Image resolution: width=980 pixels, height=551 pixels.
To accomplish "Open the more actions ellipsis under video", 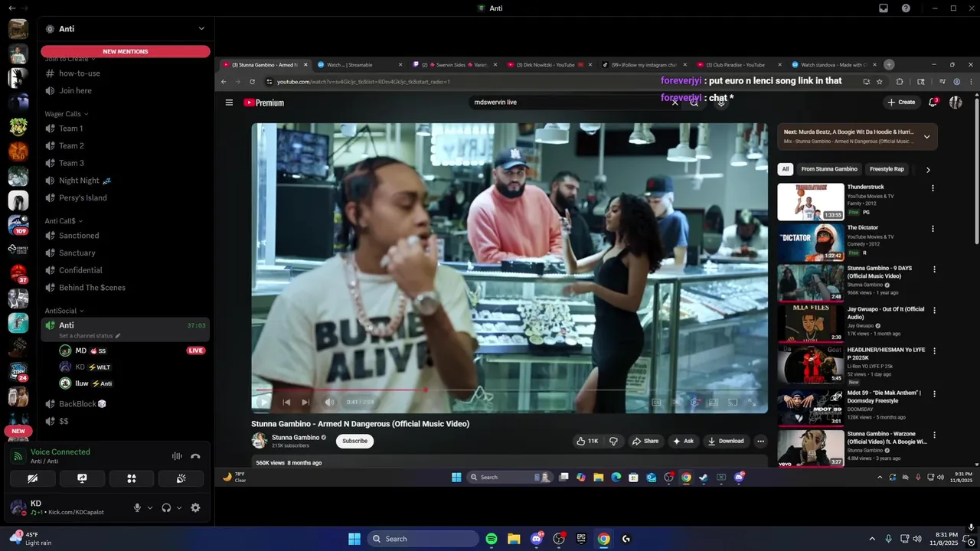I will [x=760, y=441].
